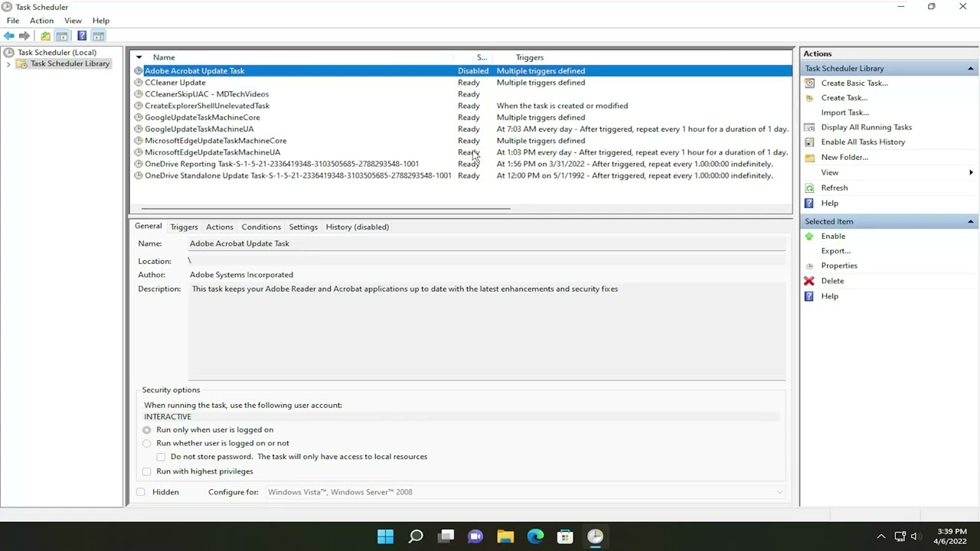Select Run whether user is logged on or not
The width and height of the screenshot is (980, 551).
pos(147,443)
